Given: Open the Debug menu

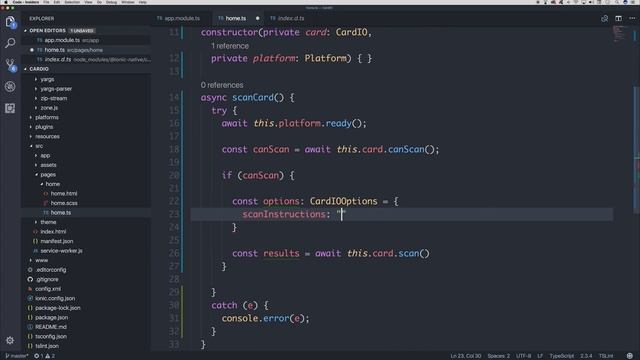Looking at the screenshot, I should coord(111,2).
